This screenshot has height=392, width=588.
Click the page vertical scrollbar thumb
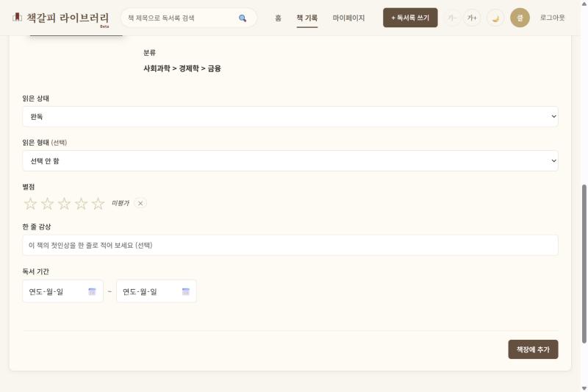tap(584, 264)
